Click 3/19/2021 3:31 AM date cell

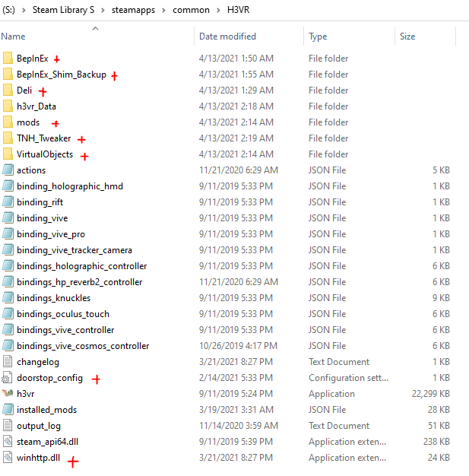tap(236, 410)
